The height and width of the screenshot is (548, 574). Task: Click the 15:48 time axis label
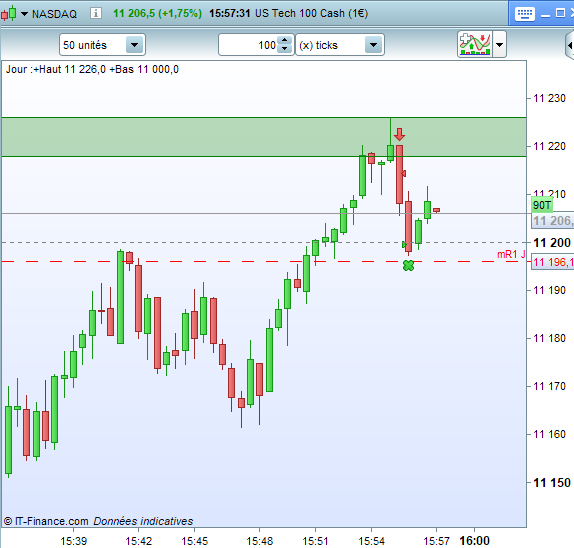[260, 541]
